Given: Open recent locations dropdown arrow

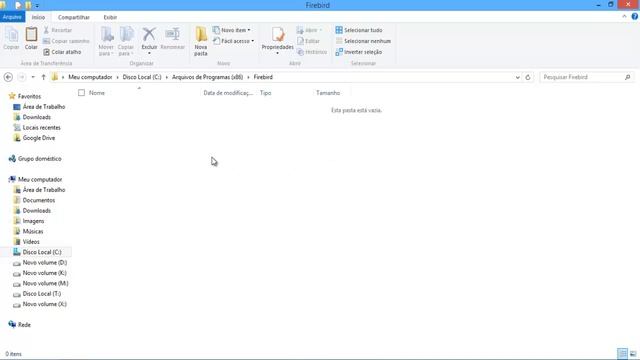Looking at the screenshot, I should pos(33,77).
